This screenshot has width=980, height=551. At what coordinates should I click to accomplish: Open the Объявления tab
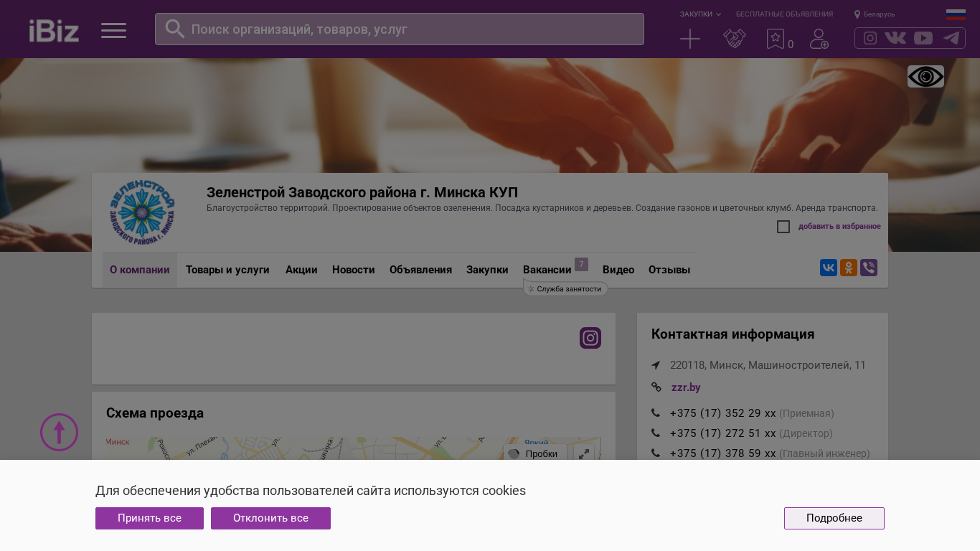pos(420,270)
